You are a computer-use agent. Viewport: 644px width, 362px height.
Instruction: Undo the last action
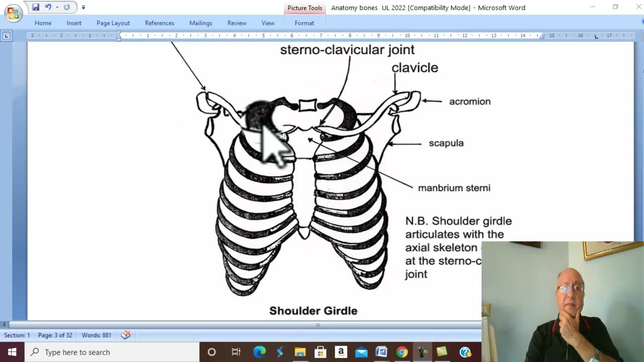[x=48, y=7]
